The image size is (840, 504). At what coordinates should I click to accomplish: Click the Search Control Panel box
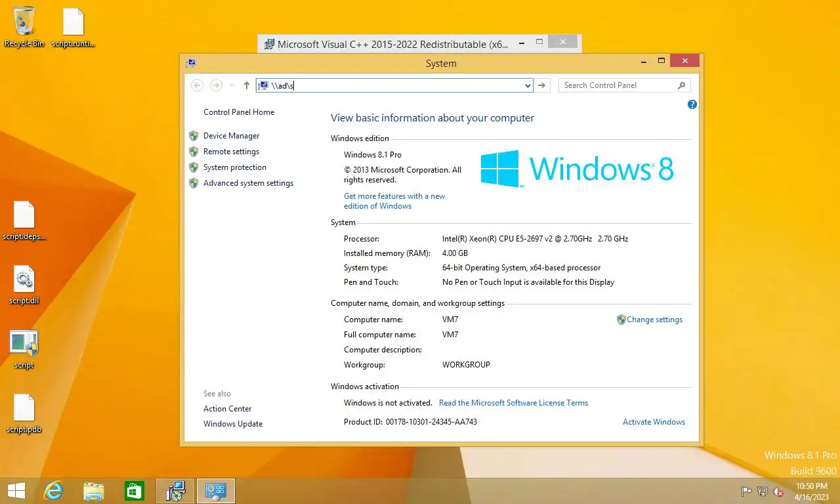pos(624,85)
